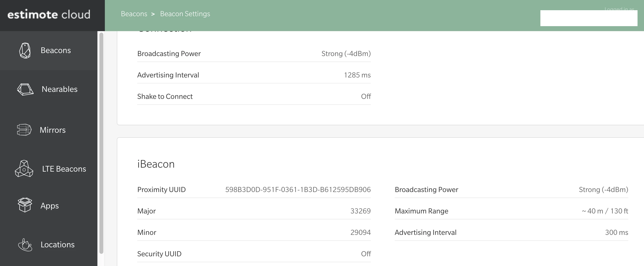Click the Major value 33269
The width and height of the screenshot is (644, 266).
361,211
